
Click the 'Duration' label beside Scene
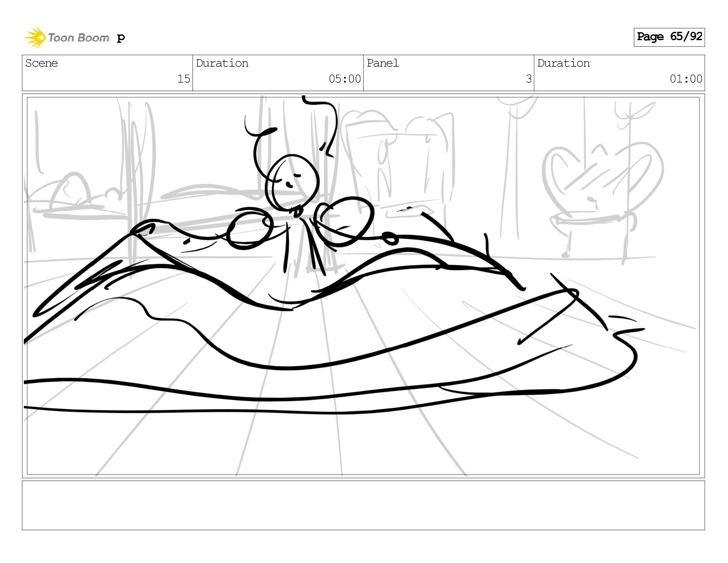(222, 63)
